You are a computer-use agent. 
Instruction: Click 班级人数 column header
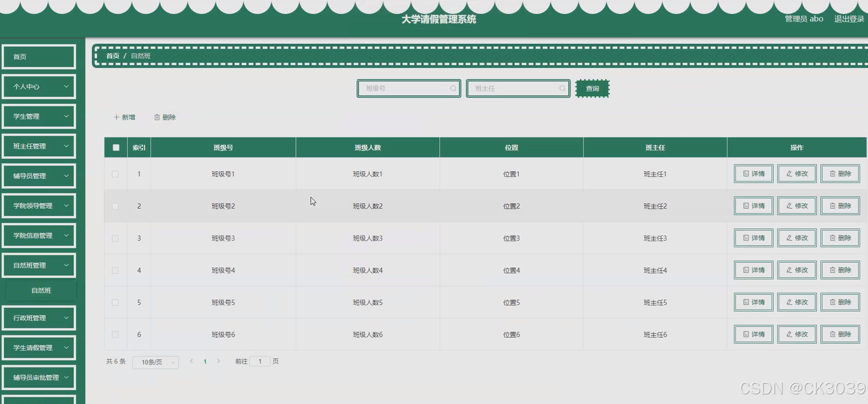(368, 148)
